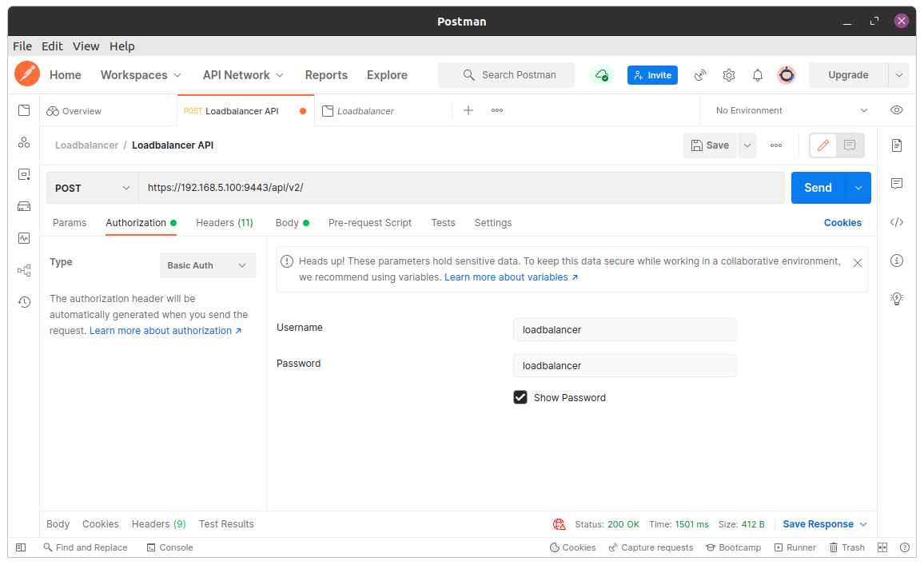Open request more actions ellipsis
Image resolution: width=924 pixels, height=565 pixels.
[x=776, y=145]
